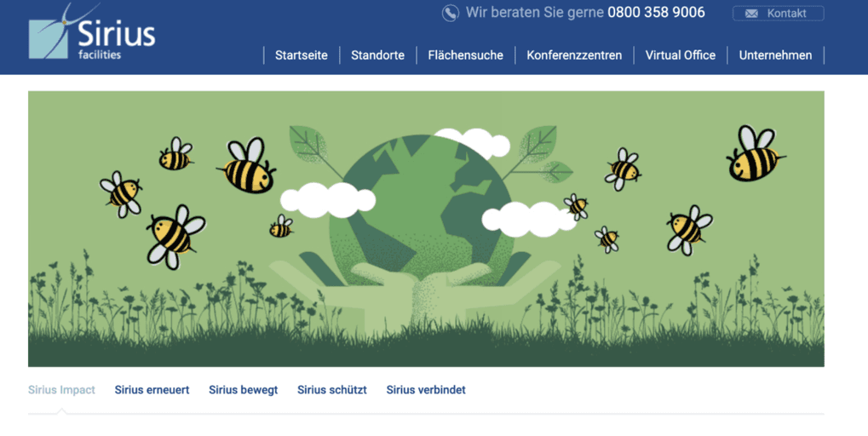Switch to the Sirius verbindet tab
This screenshot has width=868, height=436.
[x=426, y=389]
